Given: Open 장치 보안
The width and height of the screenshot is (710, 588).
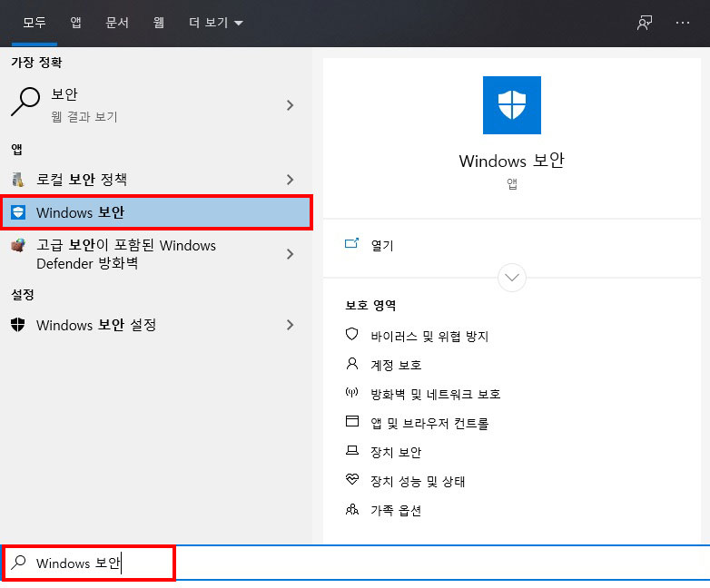Looking at the screenshot, I should pyautogui.click(x=396, y=452).
